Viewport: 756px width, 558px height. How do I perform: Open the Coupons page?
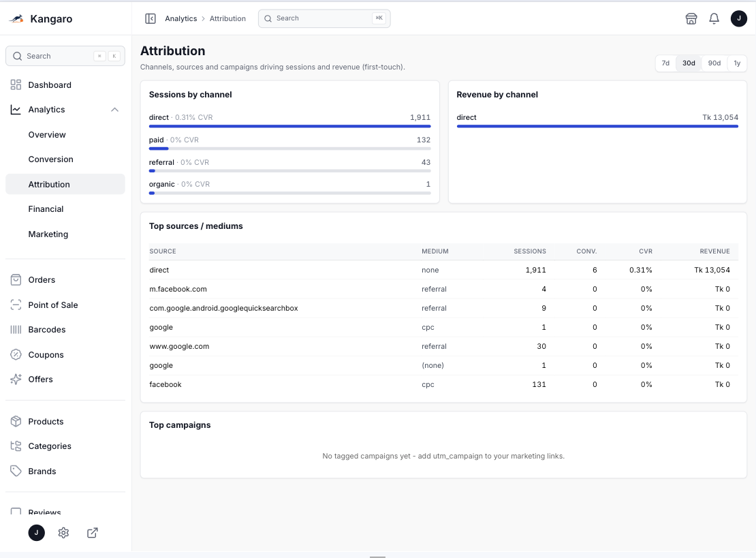pos(65,354)
